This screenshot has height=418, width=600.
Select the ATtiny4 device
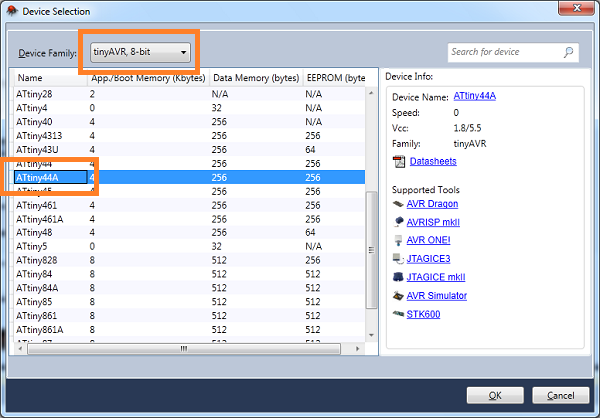click(190, 108)
